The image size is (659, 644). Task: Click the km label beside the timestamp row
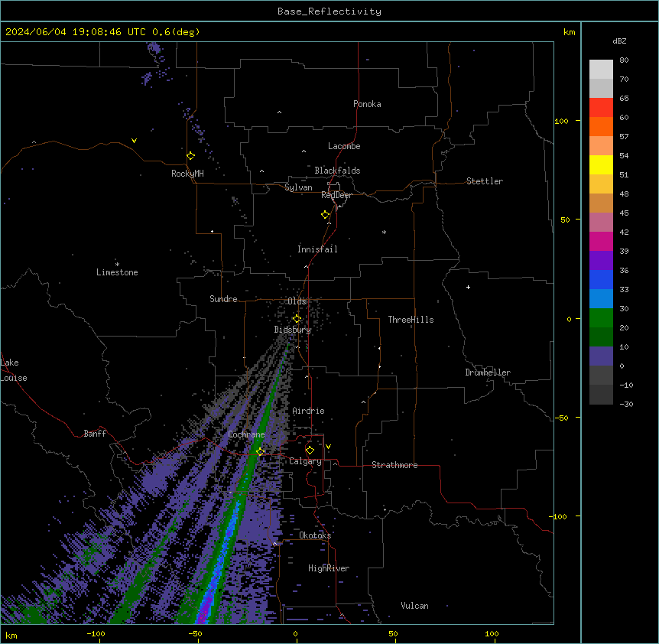[569, 32]
